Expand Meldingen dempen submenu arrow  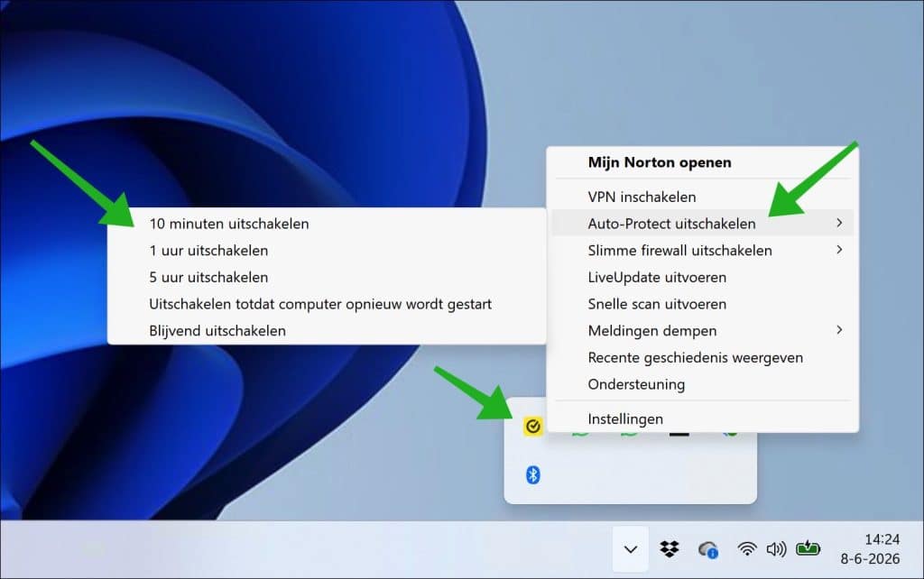click(839, 330)
